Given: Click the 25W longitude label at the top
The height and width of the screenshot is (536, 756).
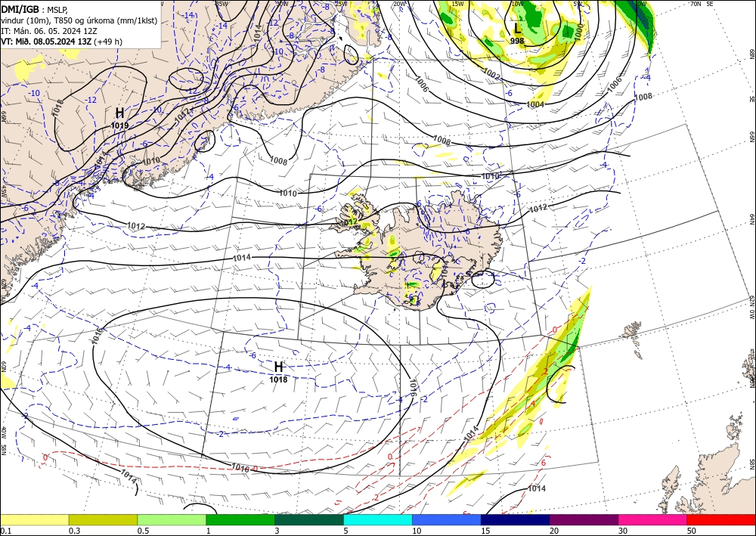Looking at the screenshot, I should [341, 4].
